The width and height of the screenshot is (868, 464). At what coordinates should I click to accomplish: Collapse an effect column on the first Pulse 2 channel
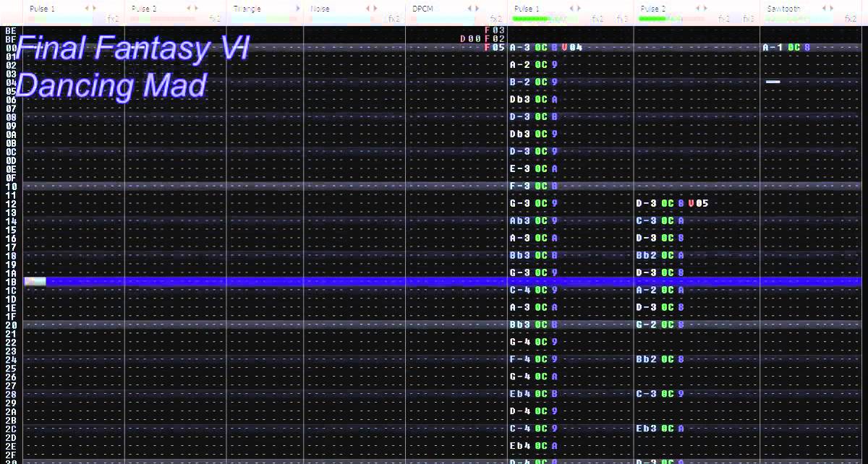[189, 9]
